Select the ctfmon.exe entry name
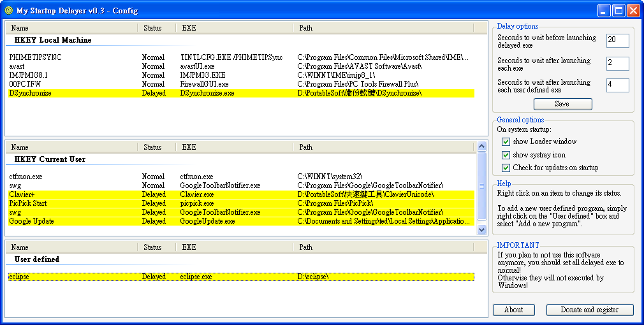644x325 pixels. 26,177
